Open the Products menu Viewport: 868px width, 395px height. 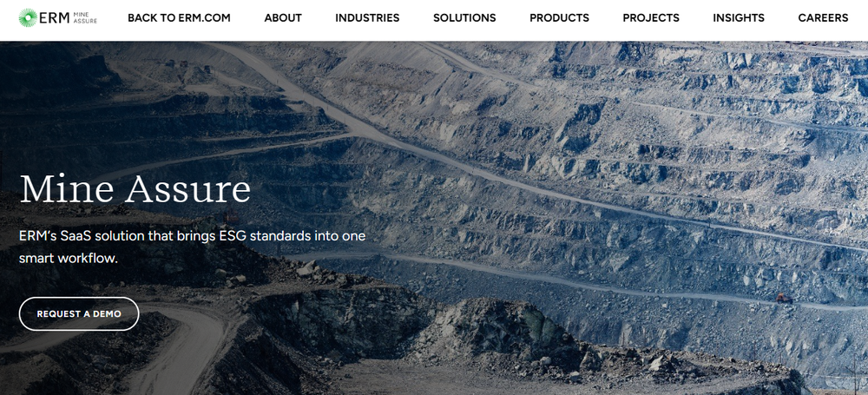559,17
